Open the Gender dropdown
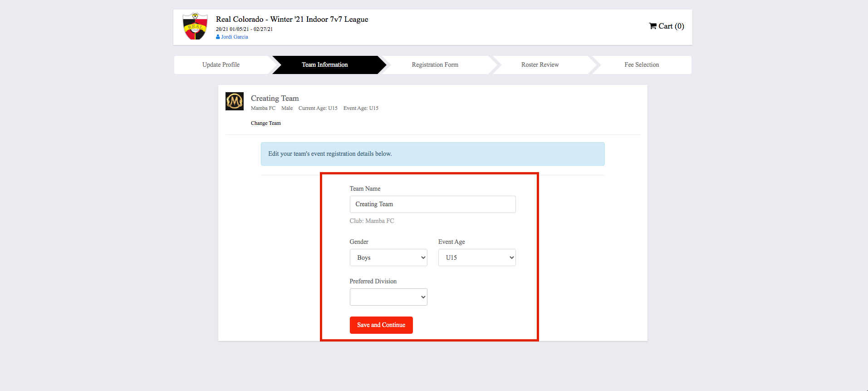 [x=388, y=257]
